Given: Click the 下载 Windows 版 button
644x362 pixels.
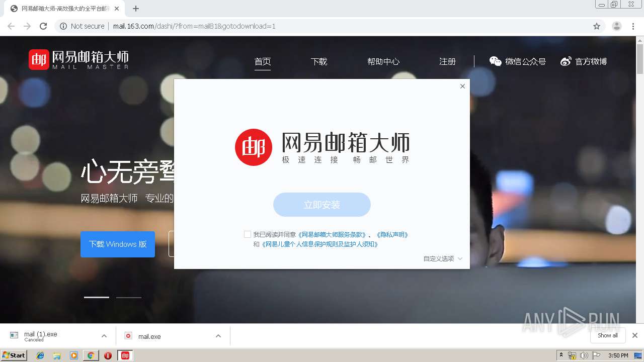Looking at the screenshot, I should coord(118,244).
